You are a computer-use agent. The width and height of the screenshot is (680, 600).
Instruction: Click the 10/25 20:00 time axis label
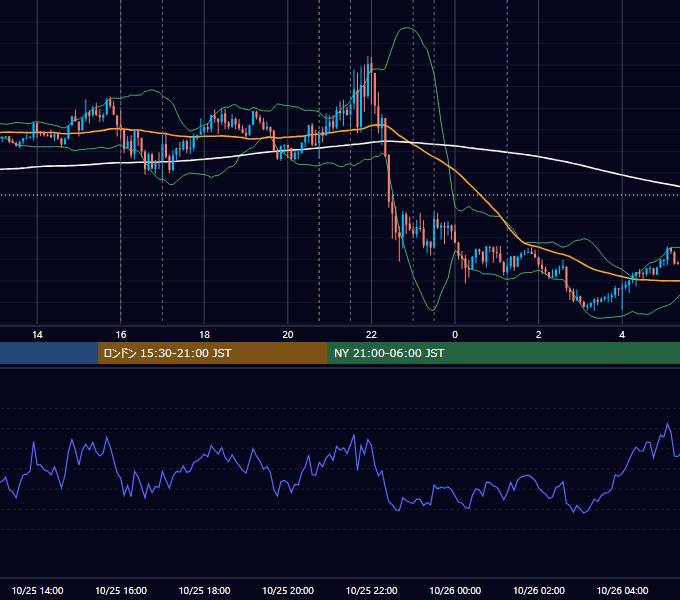[288, 590]
